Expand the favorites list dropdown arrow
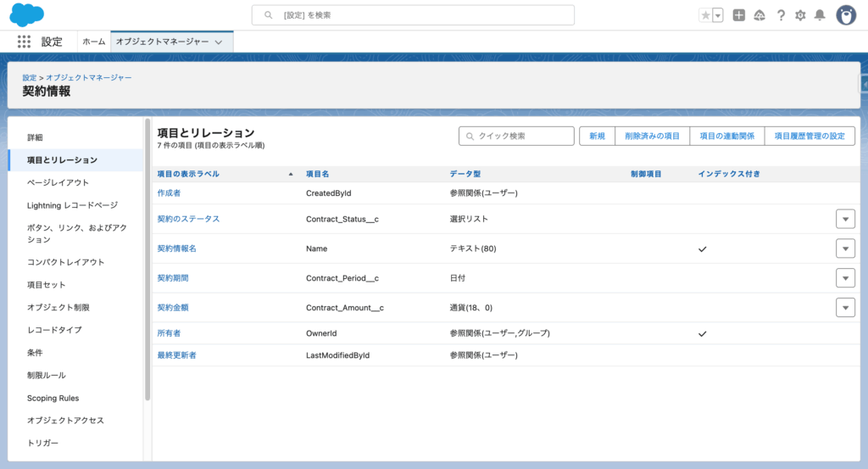 718,15
